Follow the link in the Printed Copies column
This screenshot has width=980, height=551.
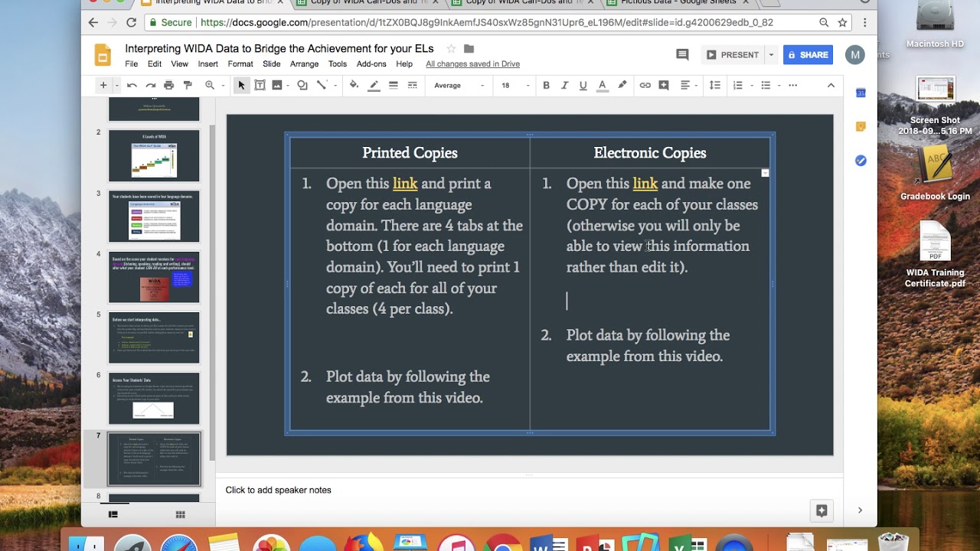click(405, 184)
